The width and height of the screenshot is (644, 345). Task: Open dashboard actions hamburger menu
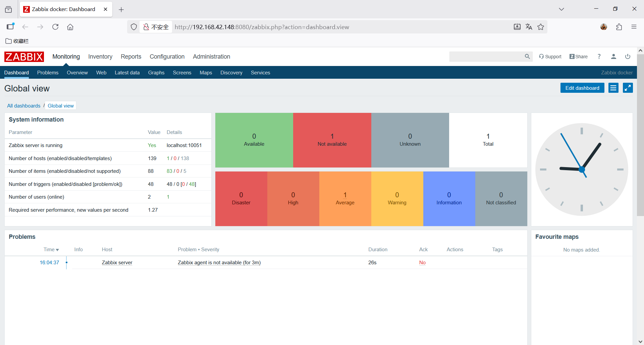pos(613,88)
